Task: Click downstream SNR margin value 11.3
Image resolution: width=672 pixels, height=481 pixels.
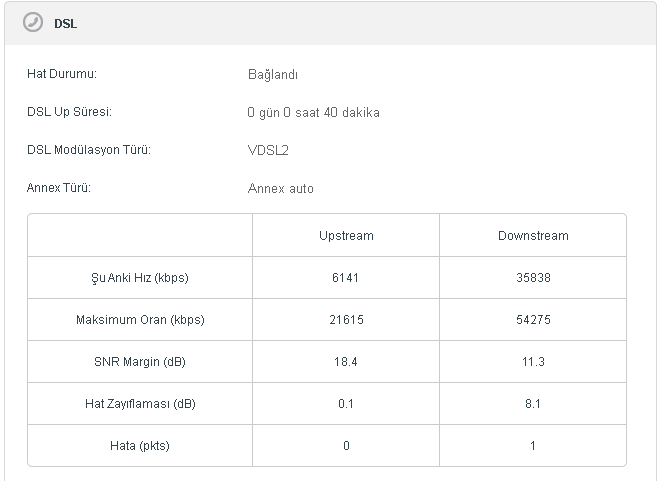Action: click(x=533, y=362)
